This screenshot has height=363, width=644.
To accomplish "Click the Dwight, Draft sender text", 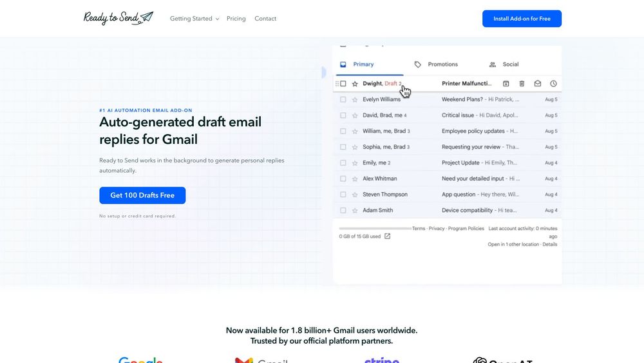I will point(382,83).
